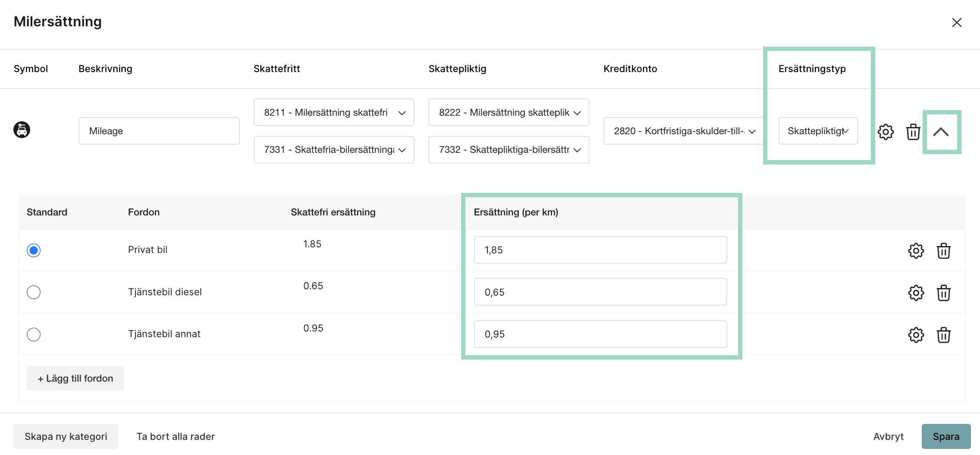Click the 0.65 skattefri ersättning value

click(313, 286)
